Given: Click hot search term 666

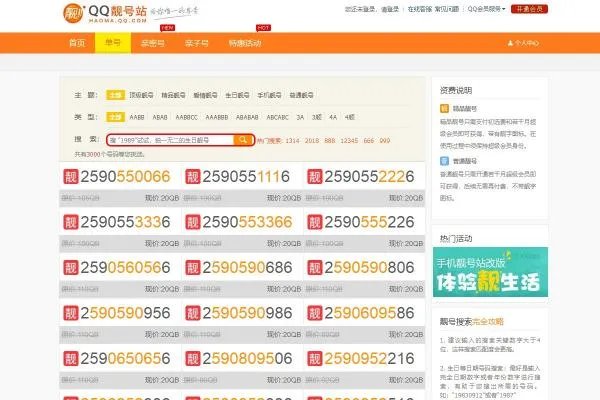Looking at the screenshot, I should point(368,140).
